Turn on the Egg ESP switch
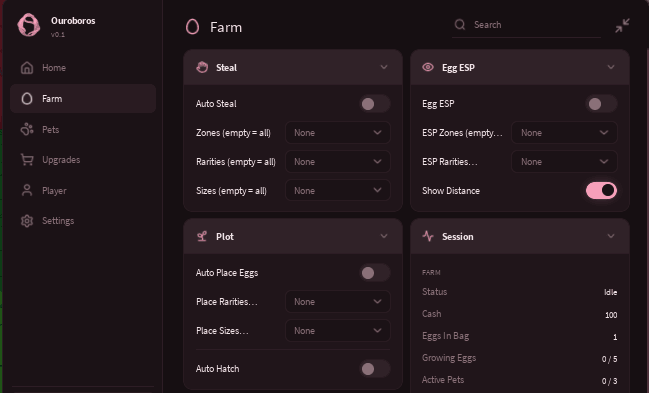This screenshot has height=393, width=649. pyautogui.click(x=601, y=104)
